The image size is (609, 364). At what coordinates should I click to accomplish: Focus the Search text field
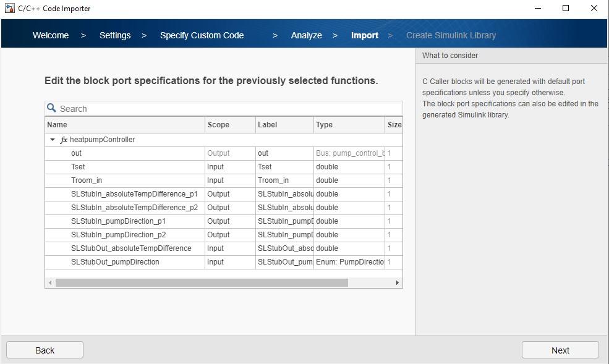point(229,109)
